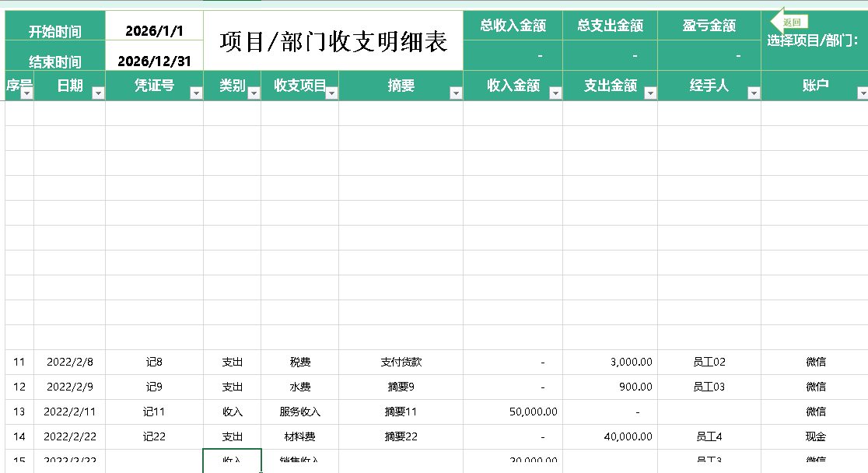
Task: Open the 类别 column filter arrow
Action: tap(254, 93)
